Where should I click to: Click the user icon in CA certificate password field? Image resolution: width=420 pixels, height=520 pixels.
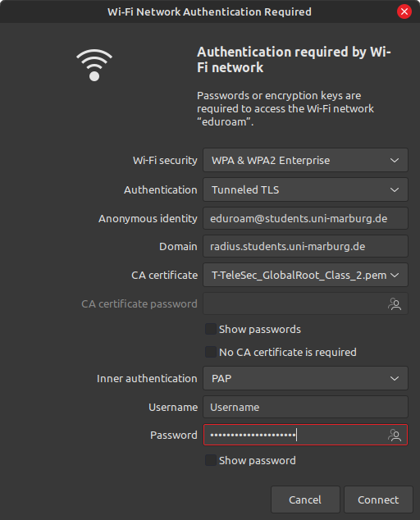[395, 303]
